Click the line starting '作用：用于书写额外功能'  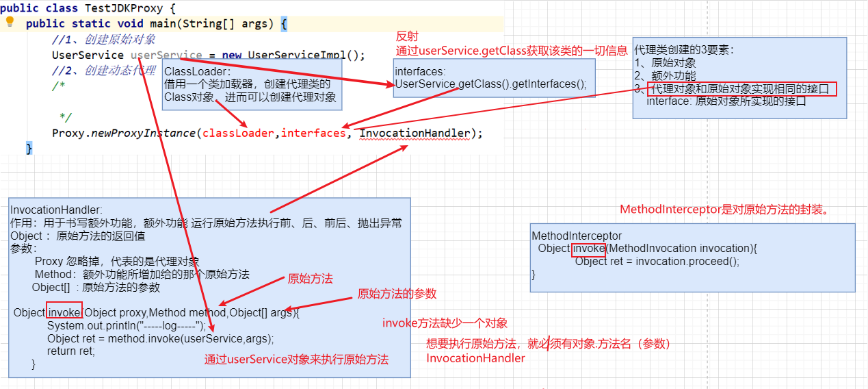206,223
